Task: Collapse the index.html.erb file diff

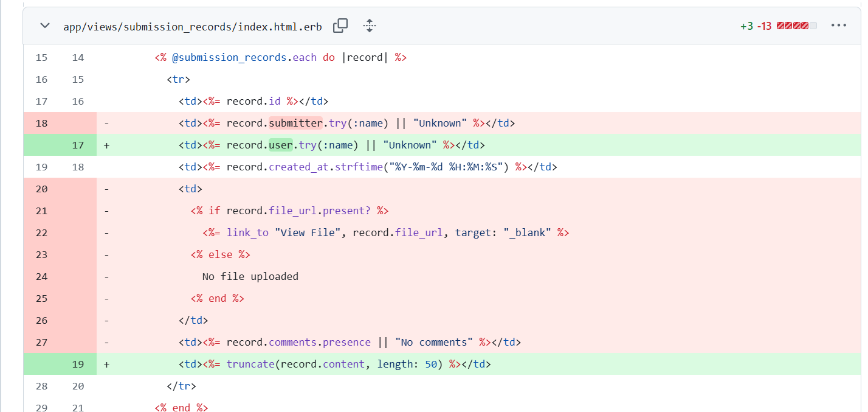Action: tap(44, 26)
